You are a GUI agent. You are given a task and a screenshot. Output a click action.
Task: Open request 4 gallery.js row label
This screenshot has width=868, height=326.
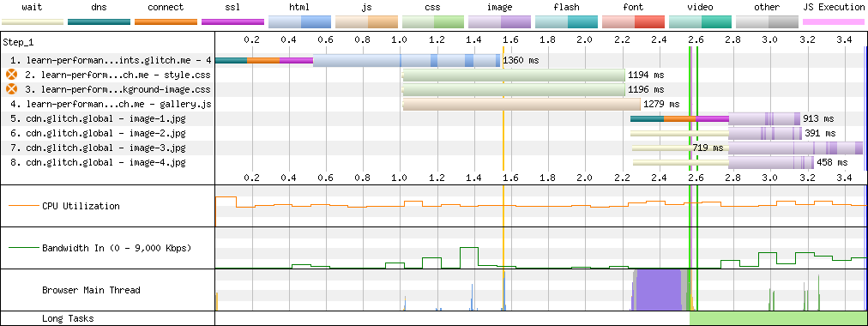(x=111, y=104)
